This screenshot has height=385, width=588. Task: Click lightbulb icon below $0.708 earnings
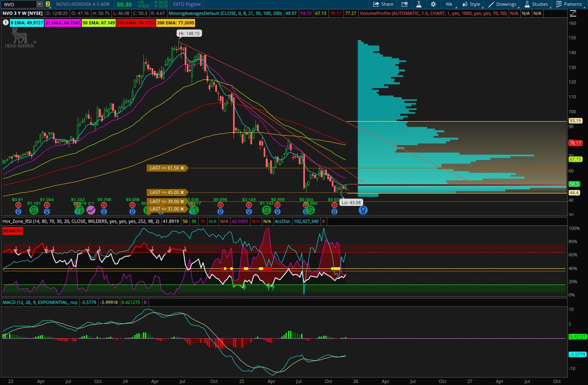coord(104,211)
